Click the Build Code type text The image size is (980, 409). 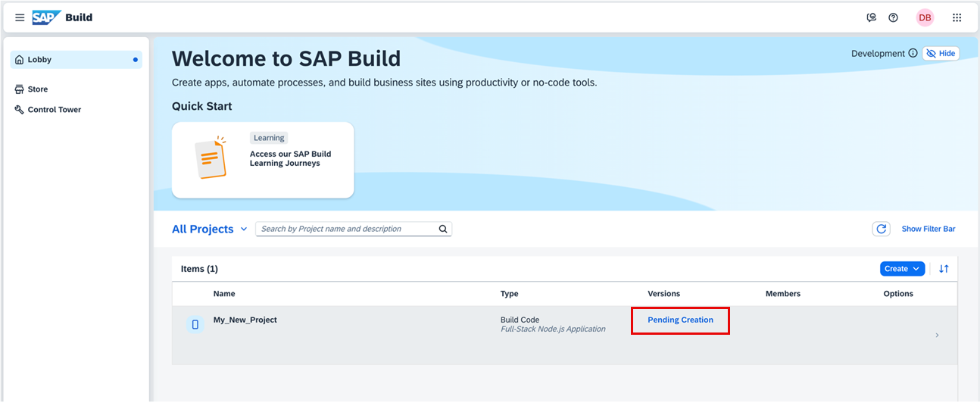click(520, 320)
